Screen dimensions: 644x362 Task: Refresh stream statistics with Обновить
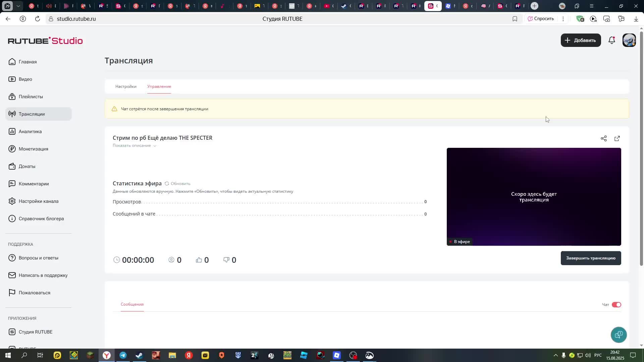178,183
